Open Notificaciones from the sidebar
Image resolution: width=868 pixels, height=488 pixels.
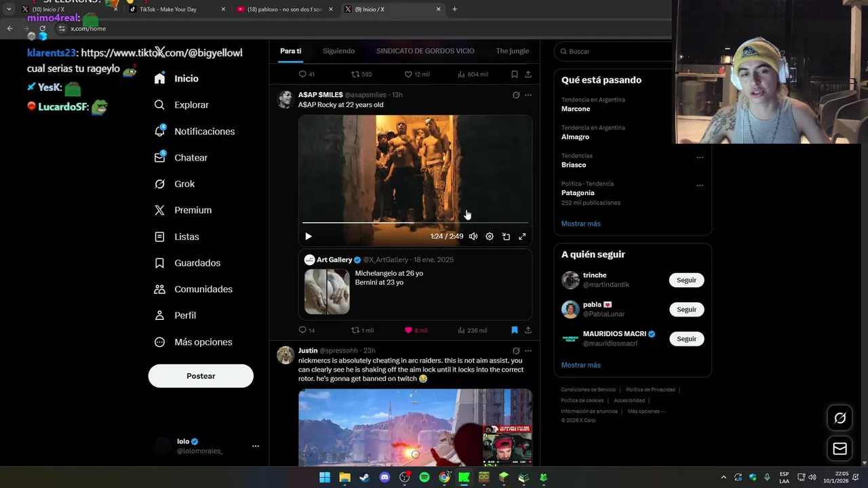(194, 131)
